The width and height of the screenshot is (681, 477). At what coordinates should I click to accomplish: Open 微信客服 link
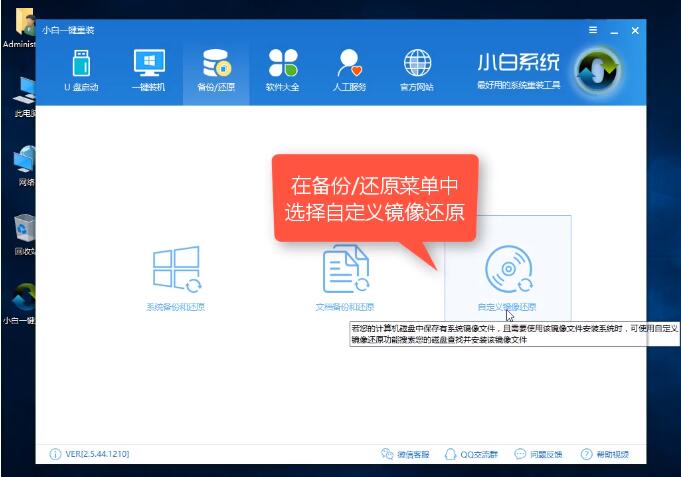(x=405, y=454)
